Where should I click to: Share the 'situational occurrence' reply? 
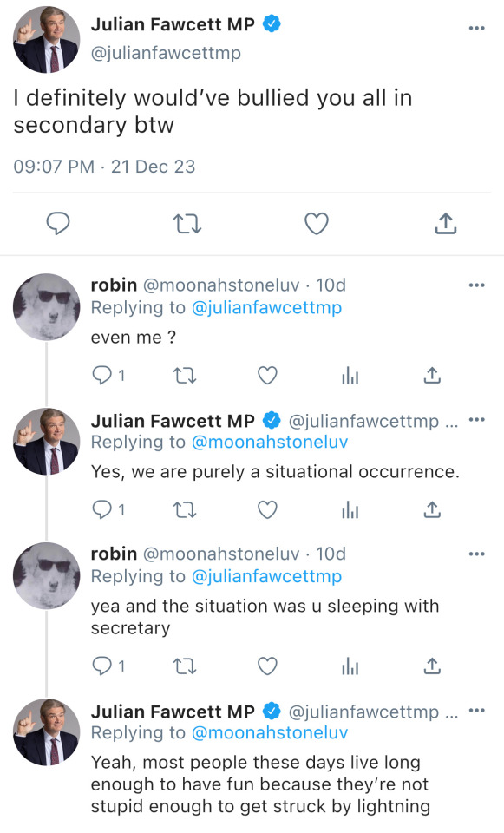point(432,509)
